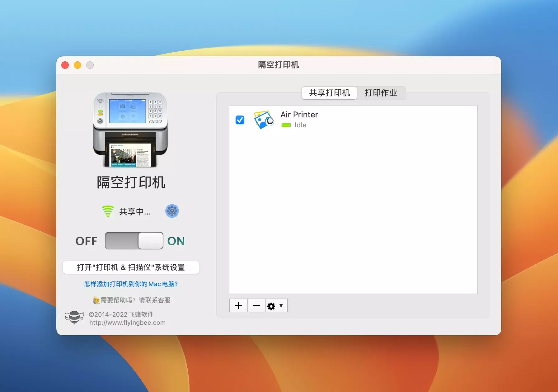
Task: Click the ON label beside the switch
Action: coord(176,241)
